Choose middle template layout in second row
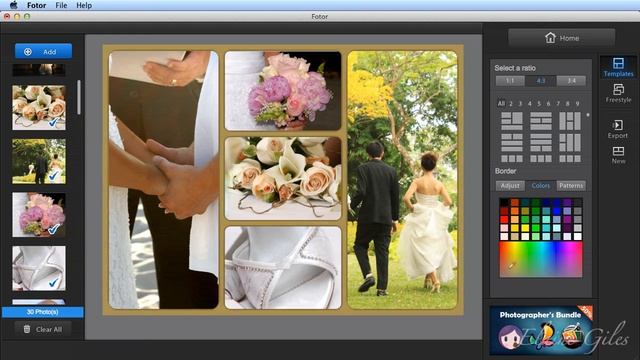Screen dimensions: 640x360 (x=541, y=142)
